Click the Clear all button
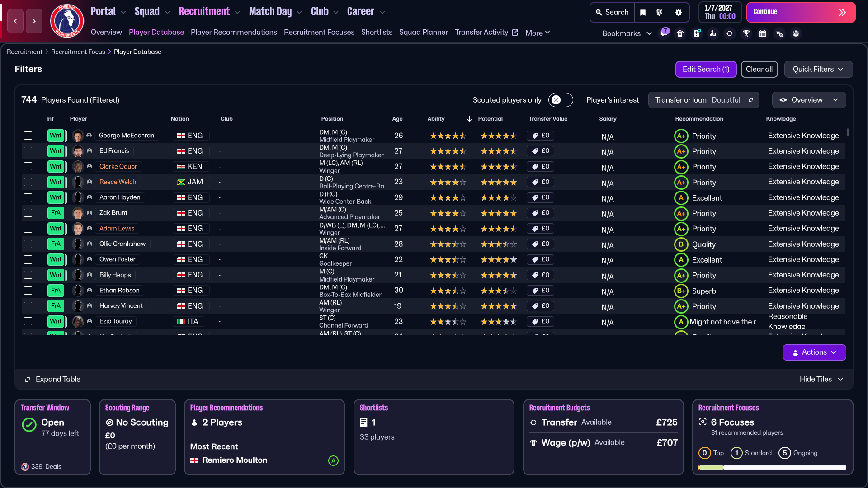Viewport: 868px width, 488px height. pyautogui.click(x=759, y=69)
